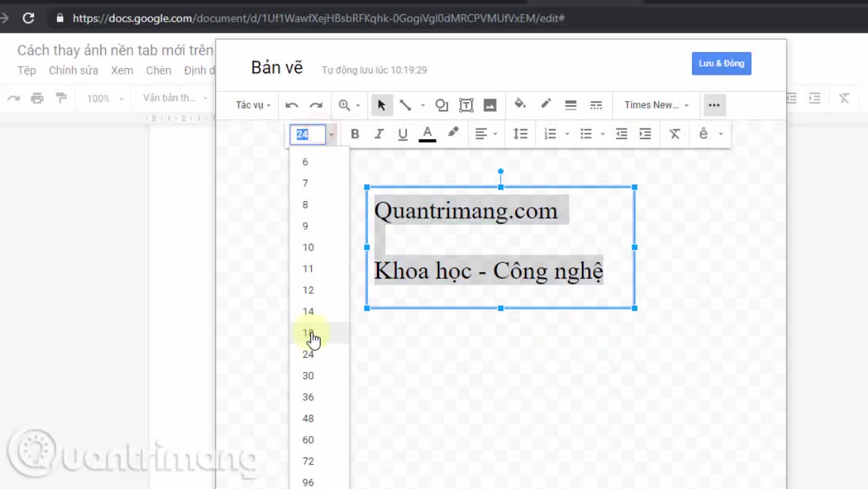Clear formatting in the drawing text
This screenshot has width=868, height=489.
click(x=674, y=134)
